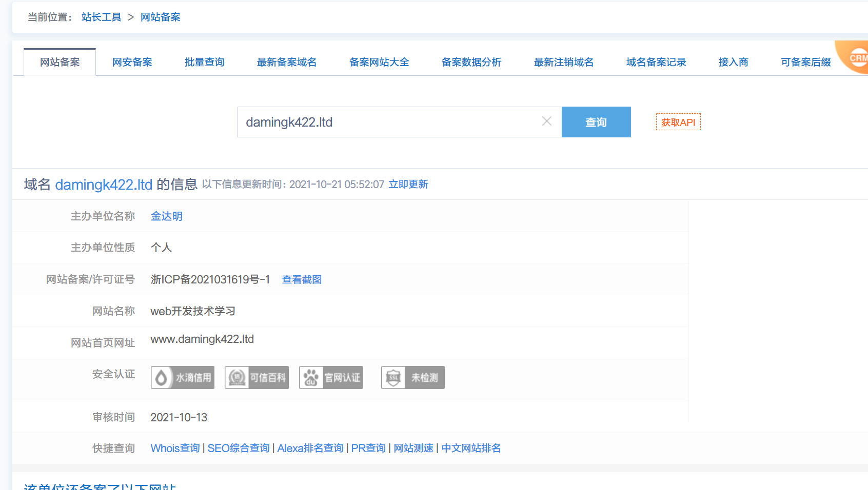The height and width of the screenshot is (490, 868).
Task: Select the update timestamp 2021-10-21 05:52:07
Action: coord(337,184)
